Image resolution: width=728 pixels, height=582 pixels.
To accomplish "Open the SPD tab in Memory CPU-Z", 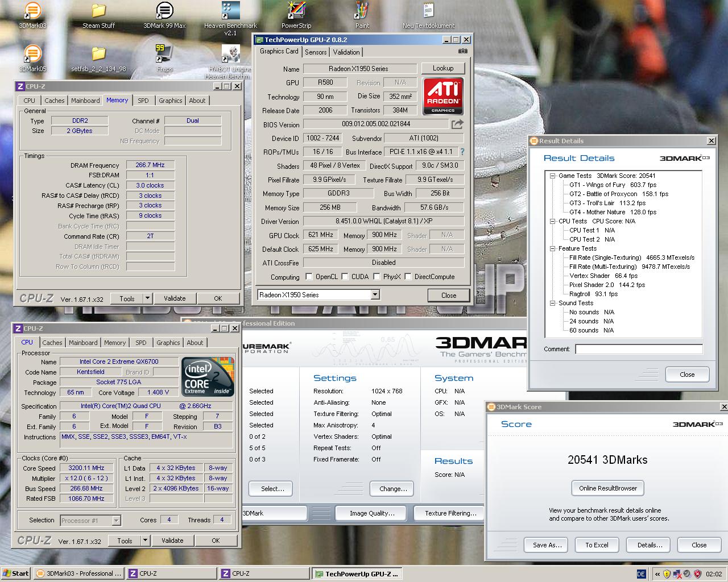I will 143,101.
